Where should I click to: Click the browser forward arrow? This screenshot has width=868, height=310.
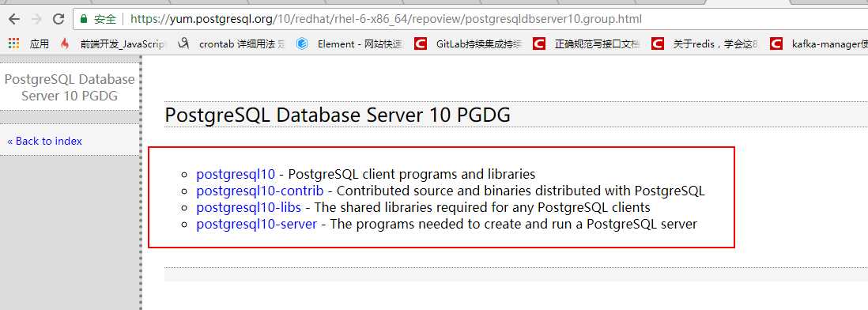click(36, 19)
